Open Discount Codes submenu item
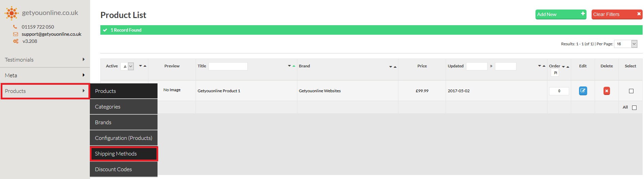The height and width of the screenshot is (179, 644). click(123, 169)
